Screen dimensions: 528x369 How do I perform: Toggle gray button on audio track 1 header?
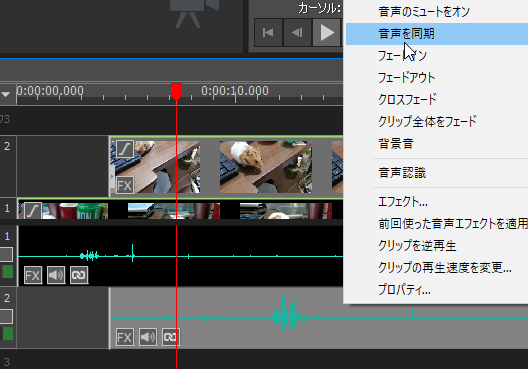click(x=6, y=255)
